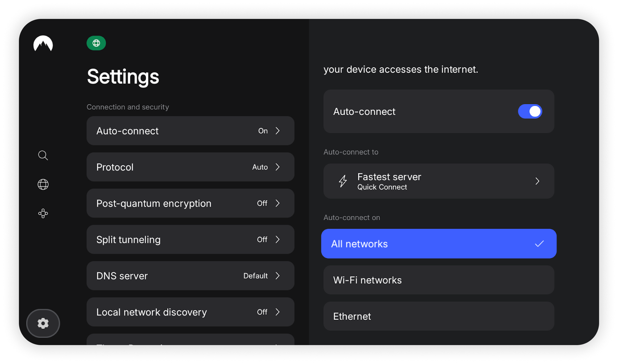Image resolution: width=618 pixels, height=364 pixels.
Task: Open the globe servers icon in sidebar
Action: tap(43, 184)
